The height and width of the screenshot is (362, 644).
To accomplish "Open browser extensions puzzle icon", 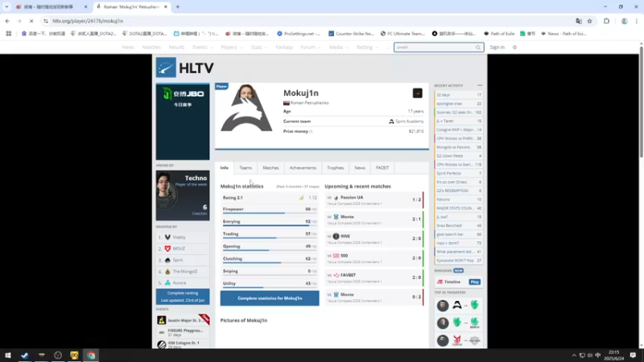I will [x=607, y=21].
